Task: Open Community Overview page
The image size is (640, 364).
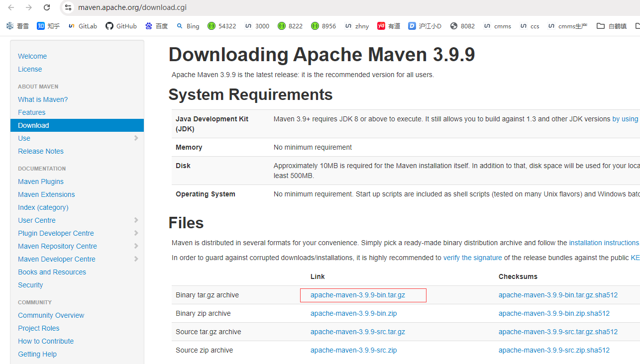Action: coord(51,315)
